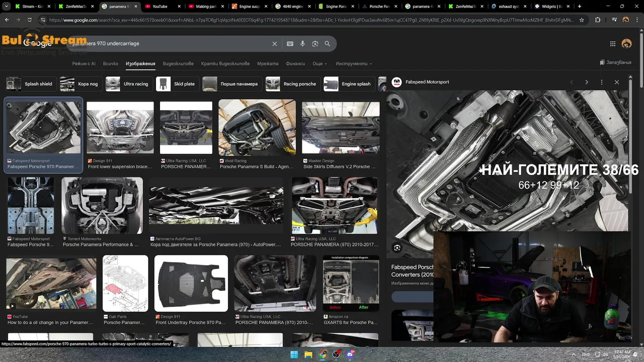Open the on-screen keyboard input tool
This screenshot has width=644, height=362.
[x=290, y=44]
